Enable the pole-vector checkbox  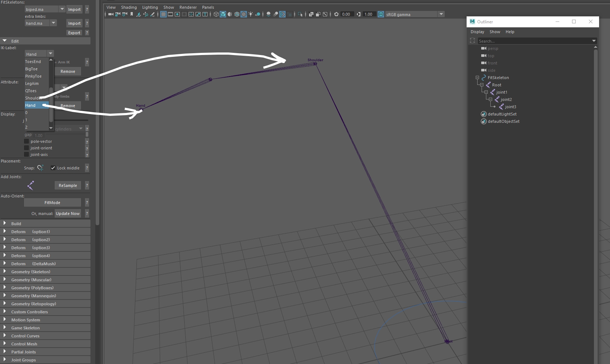26,141
